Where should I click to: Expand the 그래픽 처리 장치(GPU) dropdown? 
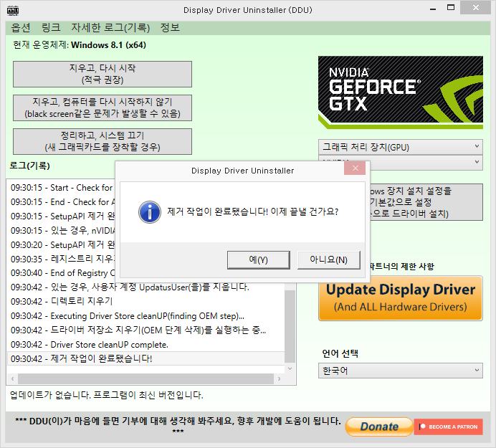click(401, 147)
